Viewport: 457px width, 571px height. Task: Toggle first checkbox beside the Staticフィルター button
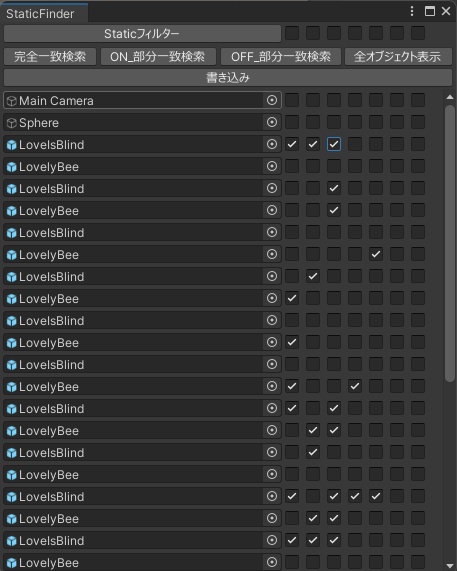[x=292, y=33]
